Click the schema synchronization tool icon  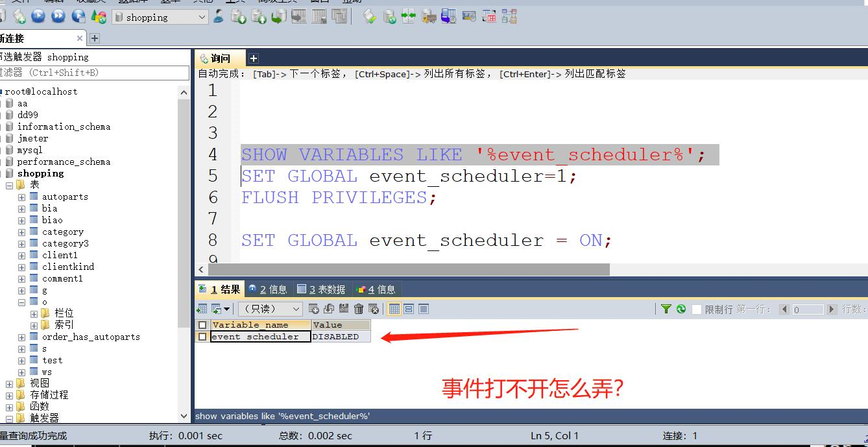pos(409,17)
